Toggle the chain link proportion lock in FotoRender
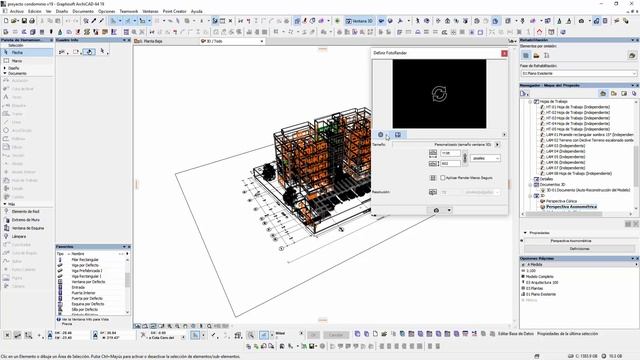 pos(464,158)
